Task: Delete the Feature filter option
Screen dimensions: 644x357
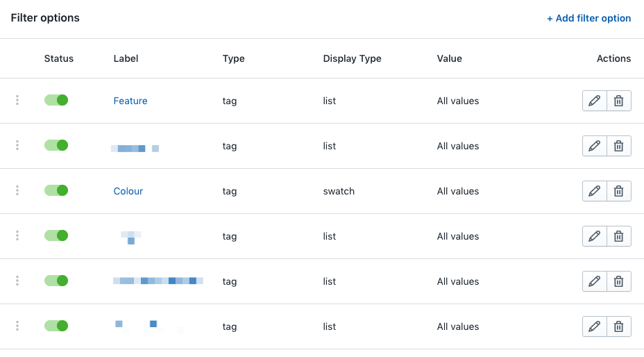Action: [619, 101]
